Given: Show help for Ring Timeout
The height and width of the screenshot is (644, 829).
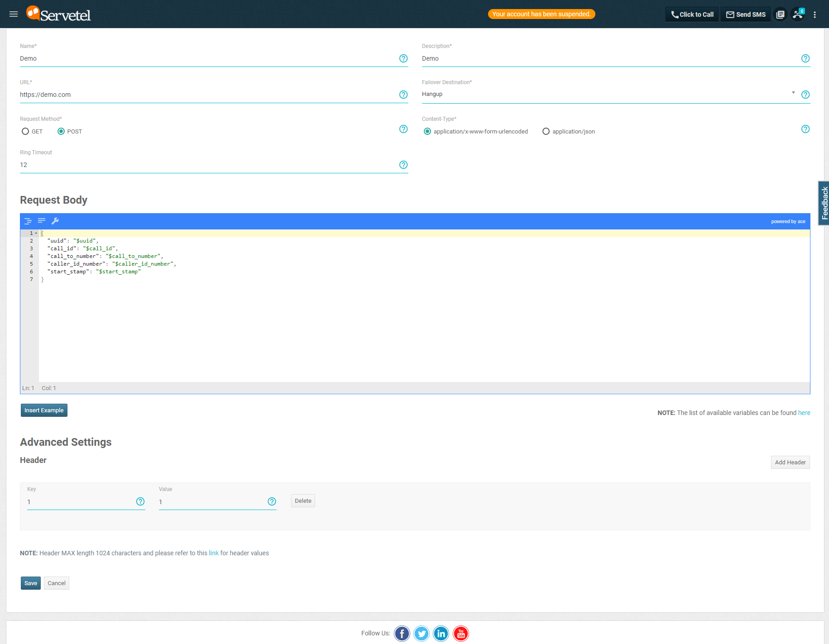Looking at the screenshot, I should [403, 165].
